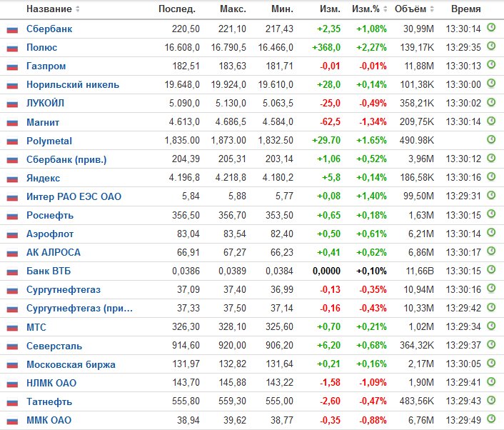This screenshot has width=504, height=430.
Task: Click the clock icon in Polymetal row
Action: [x=491, y=139]
